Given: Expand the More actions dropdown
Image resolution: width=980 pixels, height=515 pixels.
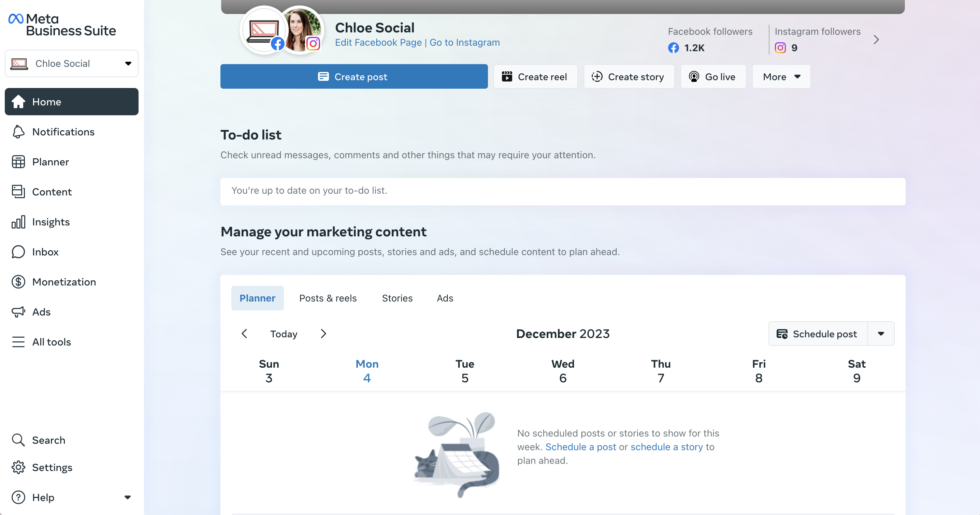Looking at the screenshot, I should pyautogui.click(x=781, y=77).
